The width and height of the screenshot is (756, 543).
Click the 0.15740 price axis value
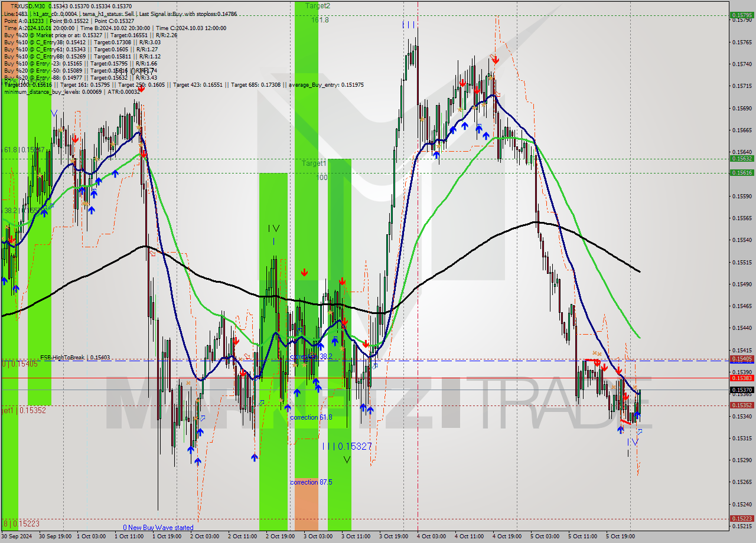(742, 64)
